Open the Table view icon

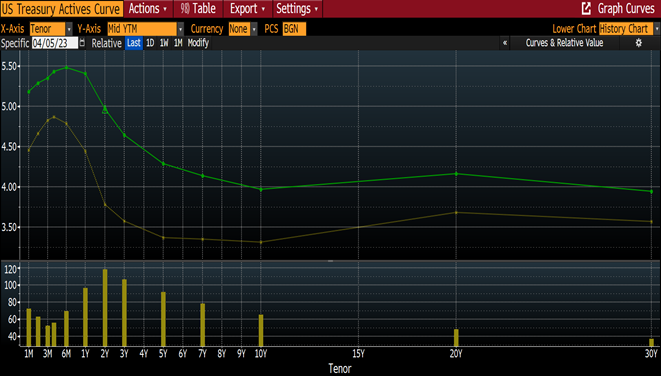(184, 8)
